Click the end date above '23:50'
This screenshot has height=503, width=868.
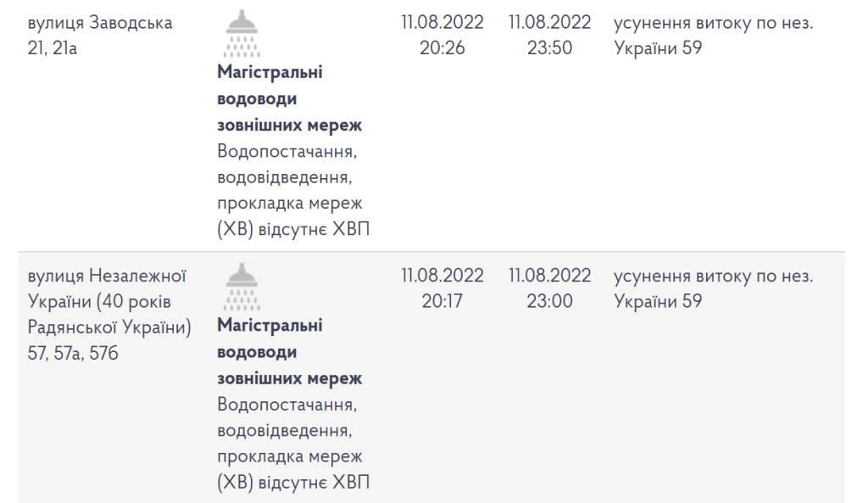click(549, 23)
